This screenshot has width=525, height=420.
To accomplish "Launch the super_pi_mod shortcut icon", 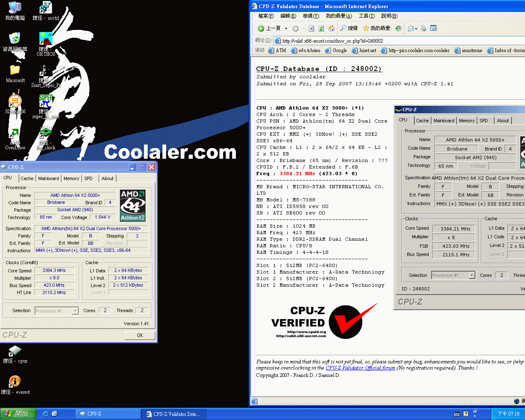I will [x=46, y=106].
